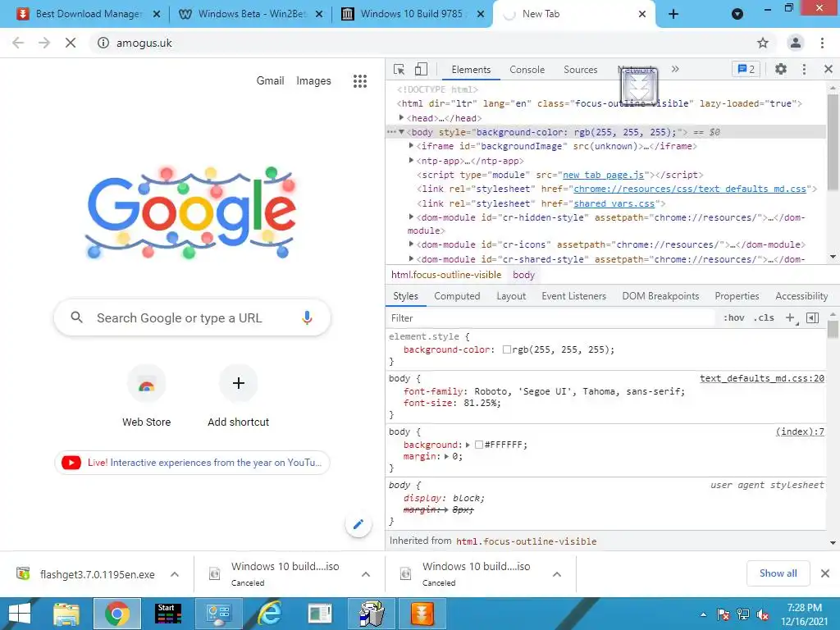The image size is (840, 630).
Task: Open the Computed styles tab
Action: 457,296
